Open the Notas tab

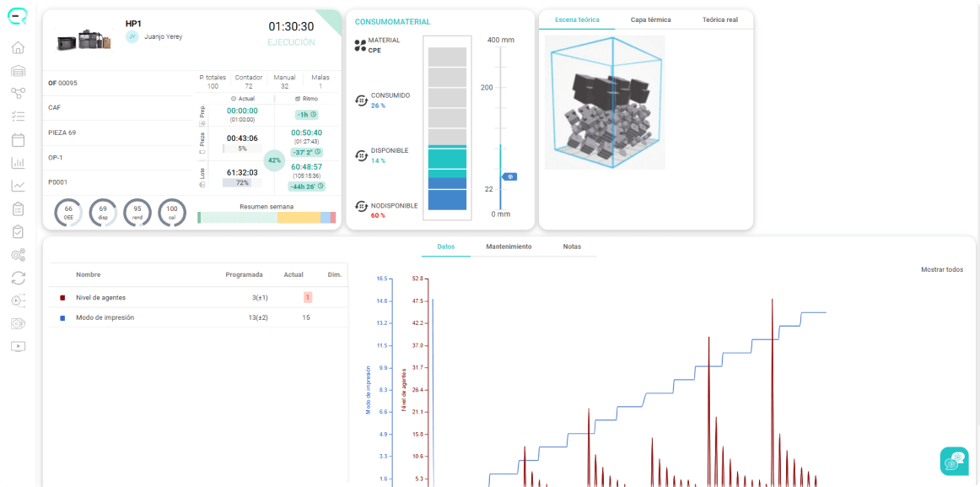pos(572,246)
